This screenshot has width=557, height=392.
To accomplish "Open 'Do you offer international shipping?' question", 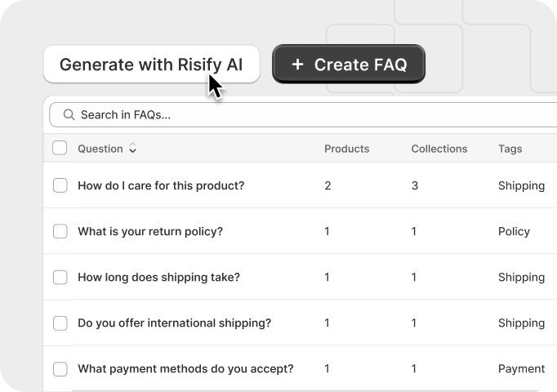I will [x=174, y=323].
